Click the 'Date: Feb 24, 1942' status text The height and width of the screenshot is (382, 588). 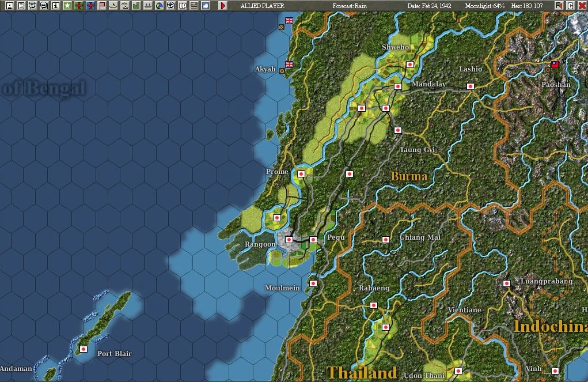pyautogui.click(x=429, y=6)
